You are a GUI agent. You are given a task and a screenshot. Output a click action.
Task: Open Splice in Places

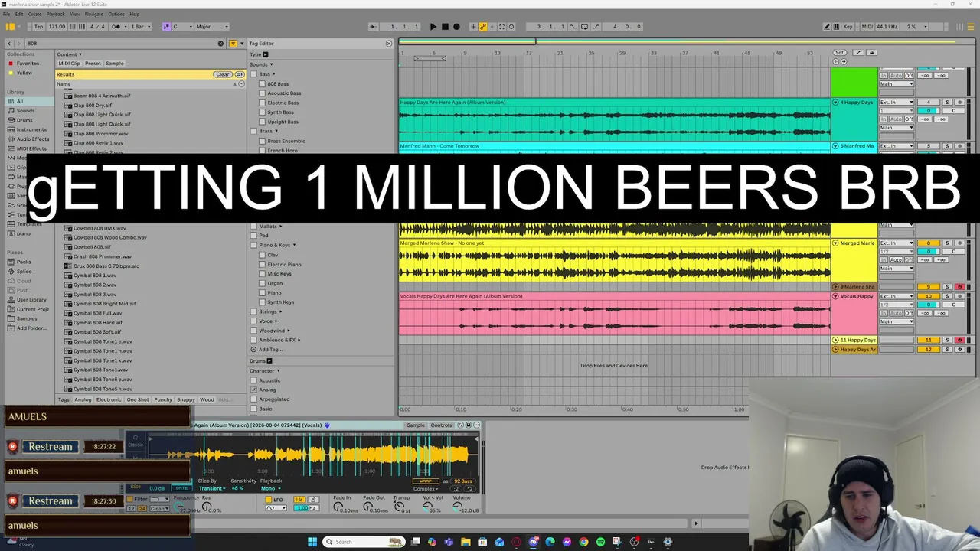[24, 271]
